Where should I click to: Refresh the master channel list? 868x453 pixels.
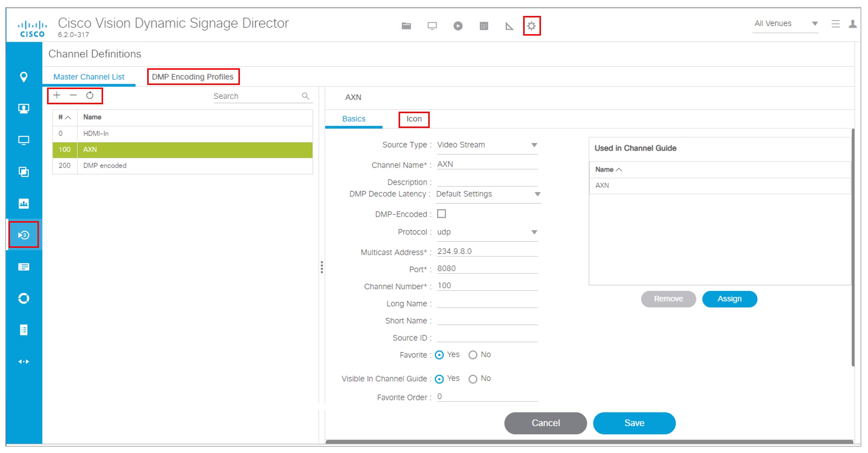click(x=90, y=95)
